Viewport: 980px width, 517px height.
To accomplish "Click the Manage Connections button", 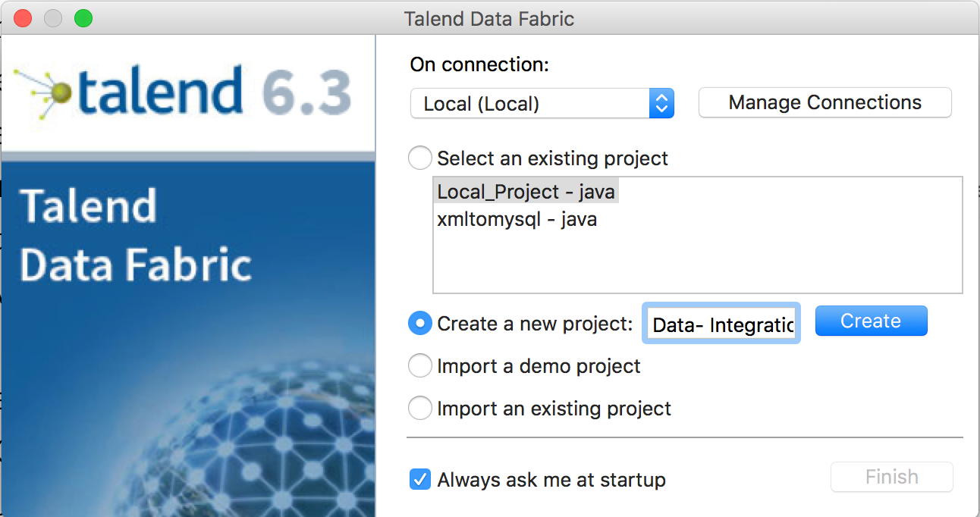I will [824, 102].
